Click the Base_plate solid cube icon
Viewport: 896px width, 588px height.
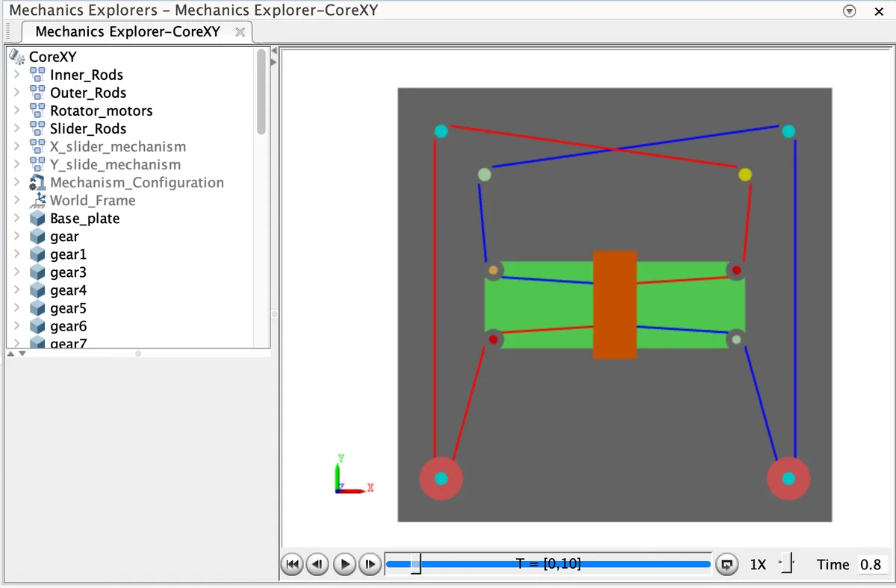pyautogui.click(x=37, y=219)
